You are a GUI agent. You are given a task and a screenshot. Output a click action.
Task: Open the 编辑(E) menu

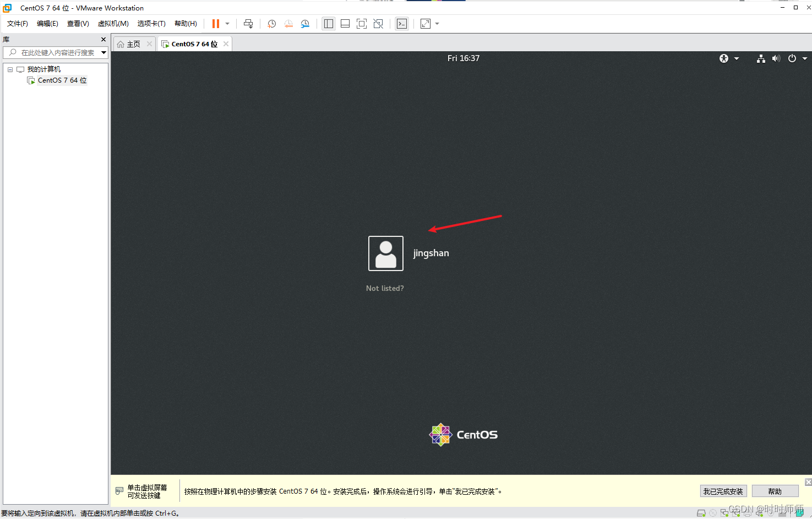47,24
